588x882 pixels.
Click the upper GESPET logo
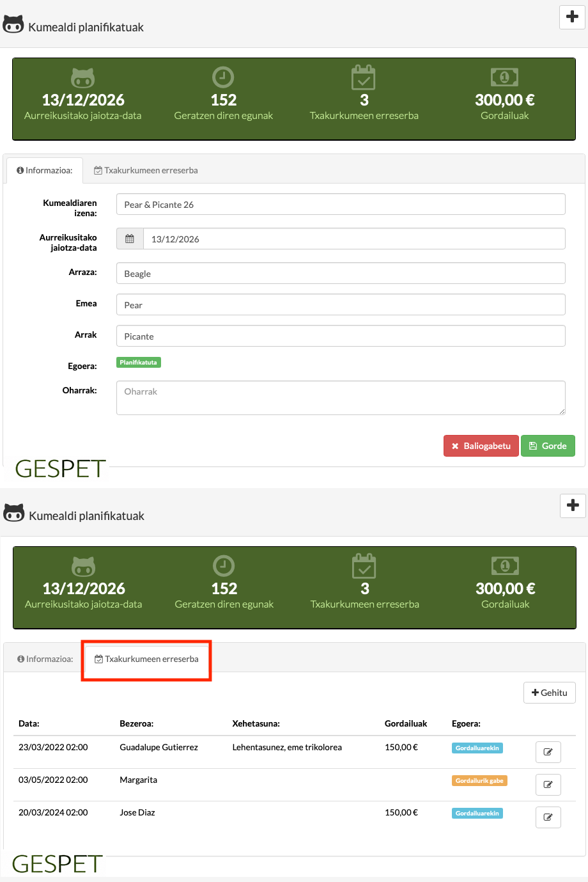[x=60, y=469]
